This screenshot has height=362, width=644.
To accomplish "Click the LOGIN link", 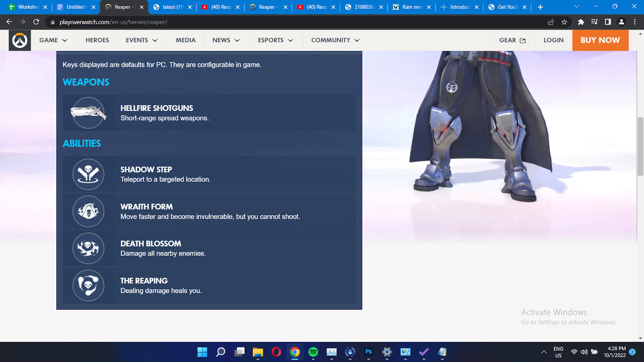I will pos(553,40).
